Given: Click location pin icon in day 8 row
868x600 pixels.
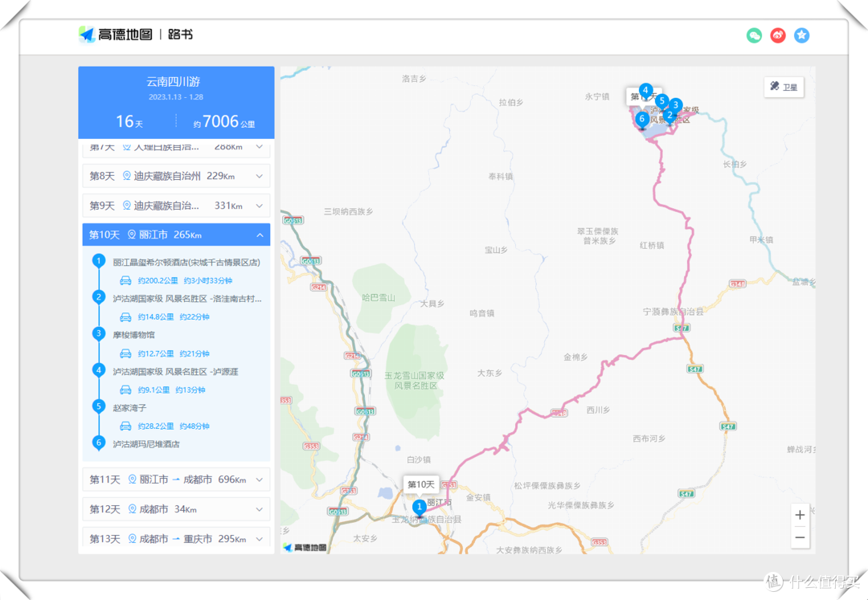Looking at the screenshot, I should (x=127, y=176).
